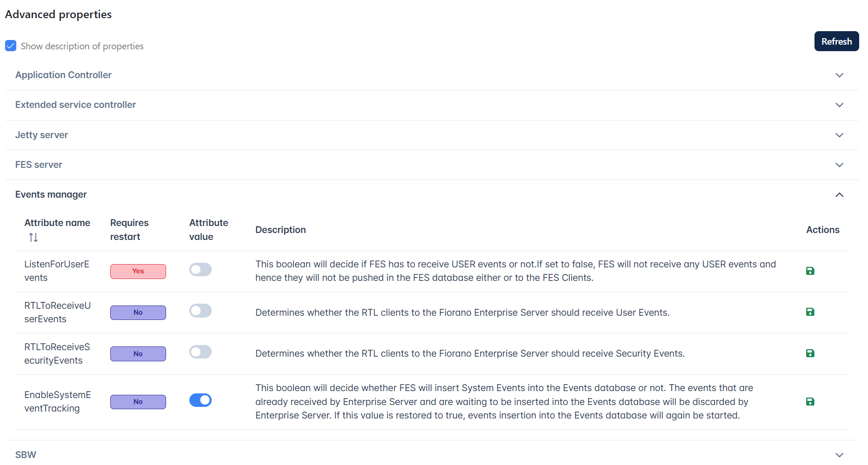Save the RTLToReceiveSecurityEvents attribute
Viewport: 868px width, 465px height.
810,353
